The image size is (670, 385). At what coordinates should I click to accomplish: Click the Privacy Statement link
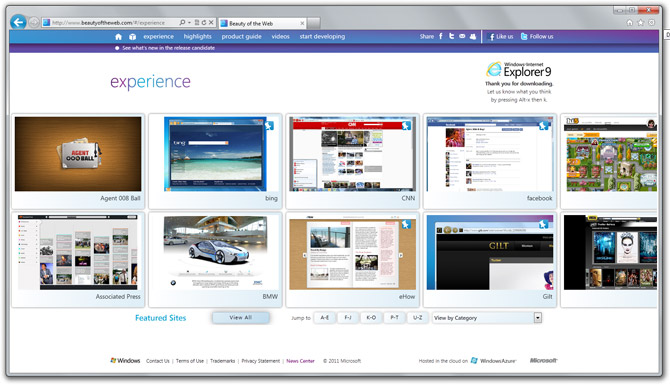point(261,361)
